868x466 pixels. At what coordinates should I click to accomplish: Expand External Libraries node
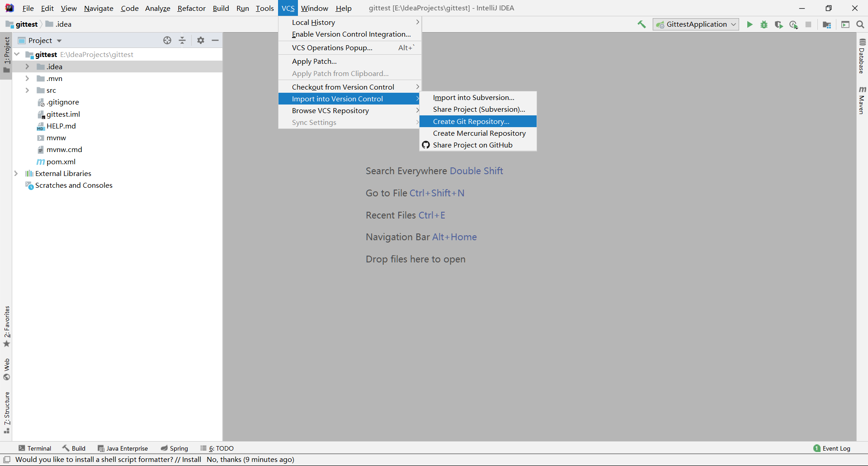16,173
